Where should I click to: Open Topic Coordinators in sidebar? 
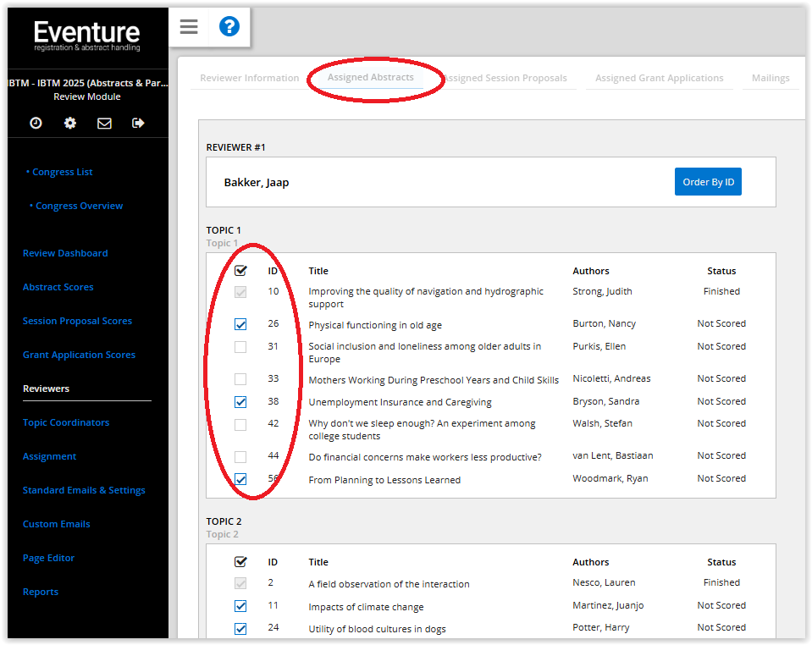pyautogui.click(x=66, y=422)
